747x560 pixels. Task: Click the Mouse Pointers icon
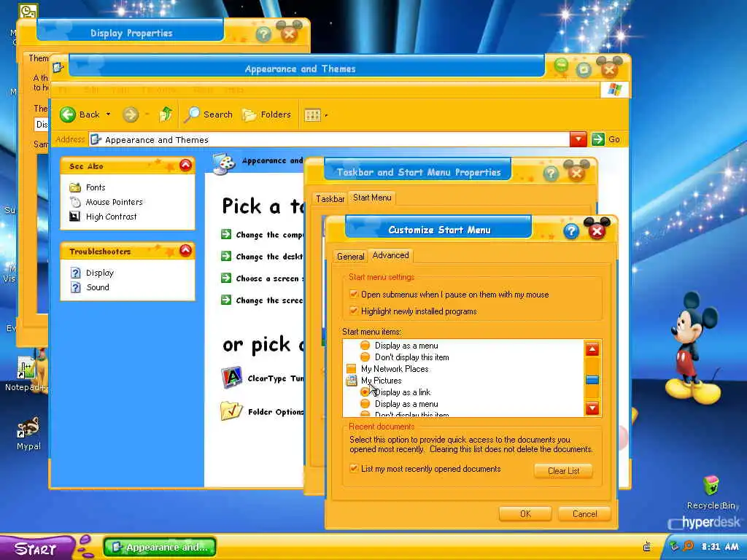tap(75, 202)
